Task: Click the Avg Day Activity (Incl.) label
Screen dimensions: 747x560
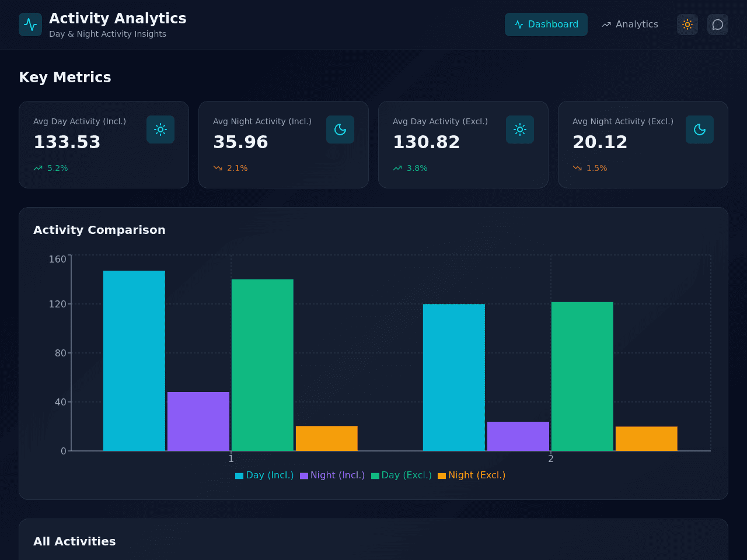Action: coord(79,121)
